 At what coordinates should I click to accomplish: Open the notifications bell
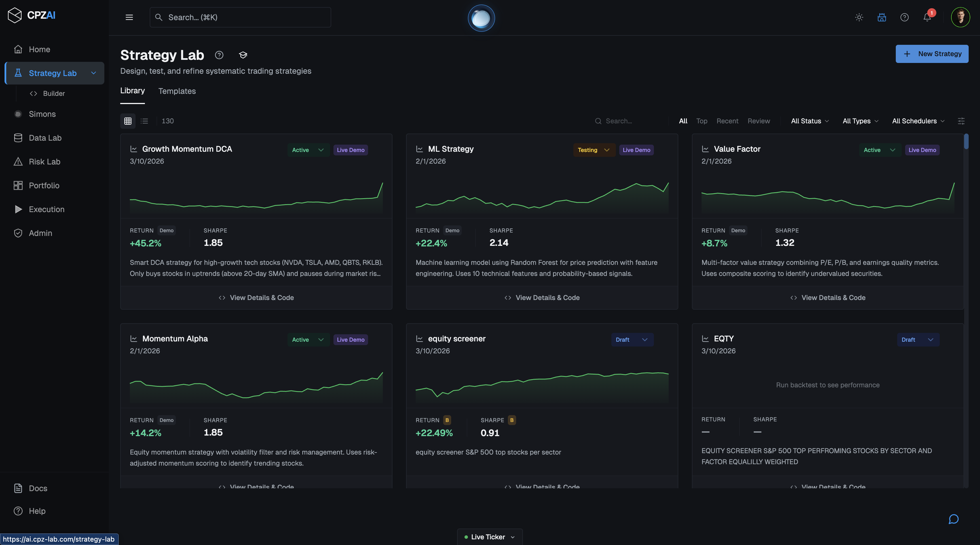[x=927, y=18]
